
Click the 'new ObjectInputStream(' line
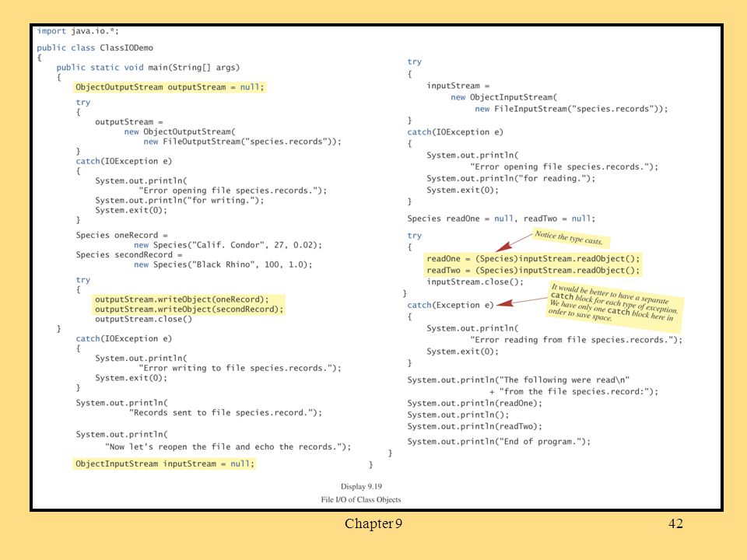point(503,97)
